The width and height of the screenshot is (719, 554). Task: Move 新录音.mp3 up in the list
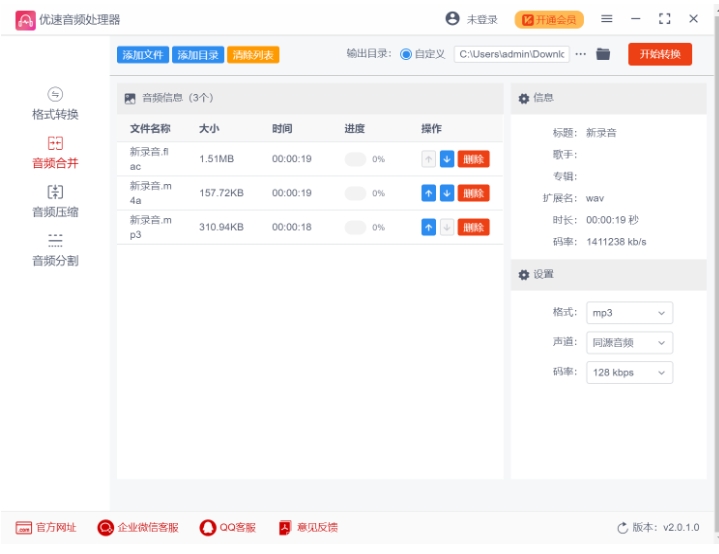tap(428, 227)
